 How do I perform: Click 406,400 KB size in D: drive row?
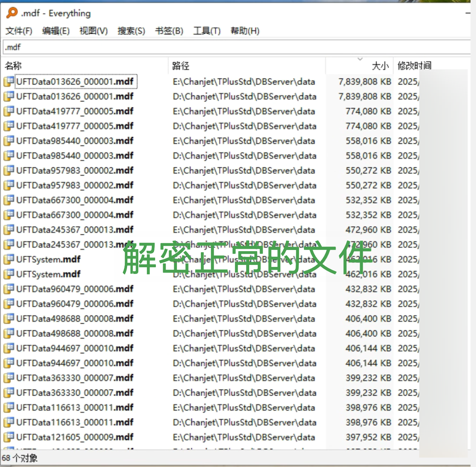click(368, 333)
